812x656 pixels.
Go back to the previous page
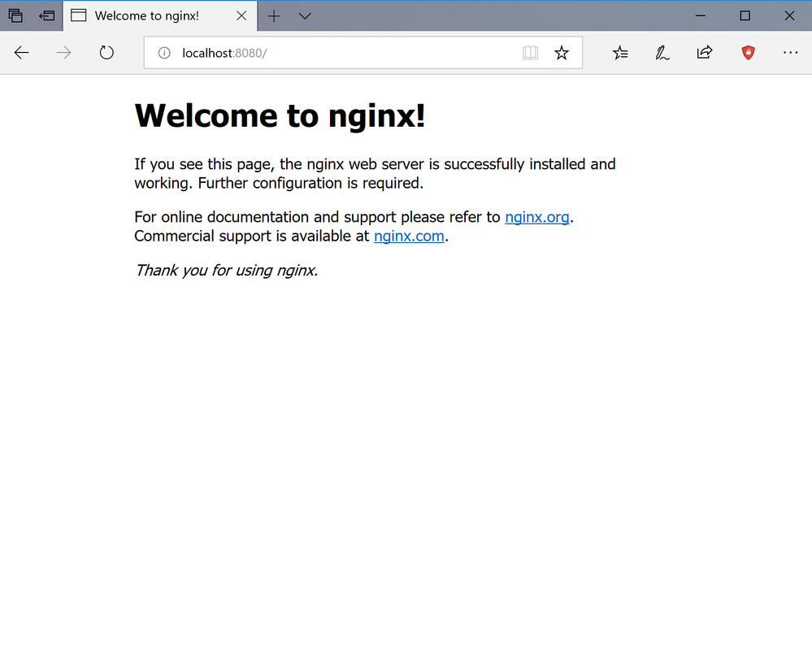coord(21,52)
